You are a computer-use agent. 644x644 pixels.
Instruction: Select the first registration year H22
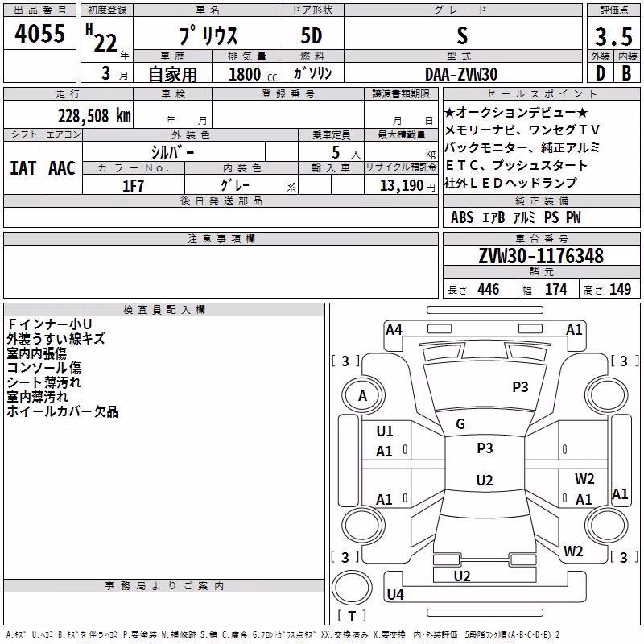[x=101, y=37]
